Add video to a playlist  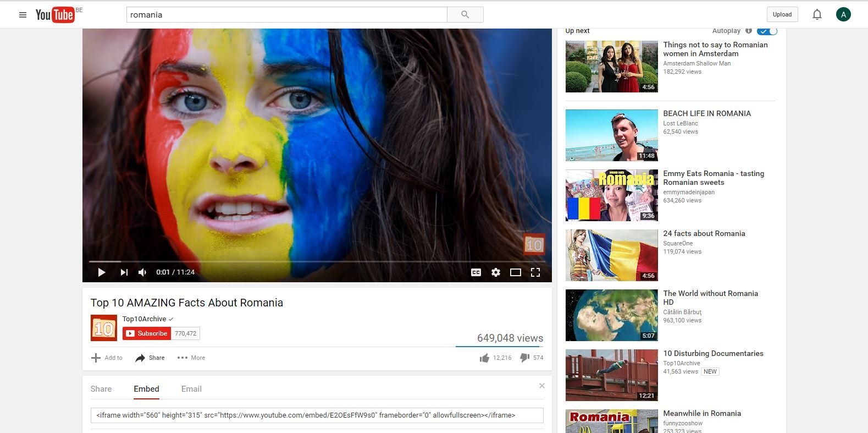(x=107, y=358)
